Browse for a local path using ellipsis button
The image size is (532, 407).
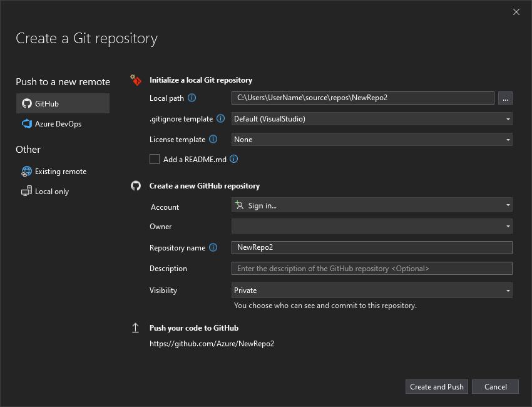[x=505, y=98]
